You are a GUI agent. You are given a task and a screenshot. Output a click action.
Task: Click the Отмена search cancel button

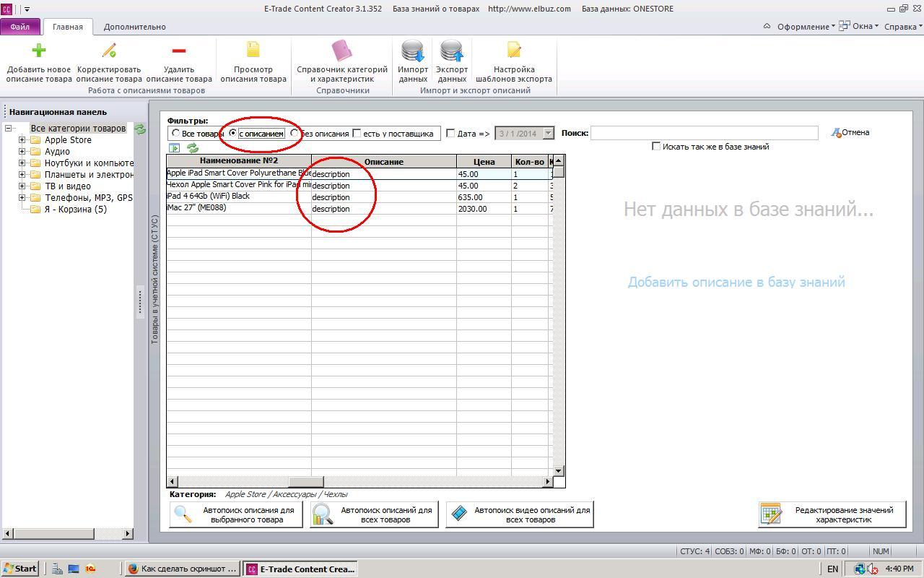[x=850, y=132]
